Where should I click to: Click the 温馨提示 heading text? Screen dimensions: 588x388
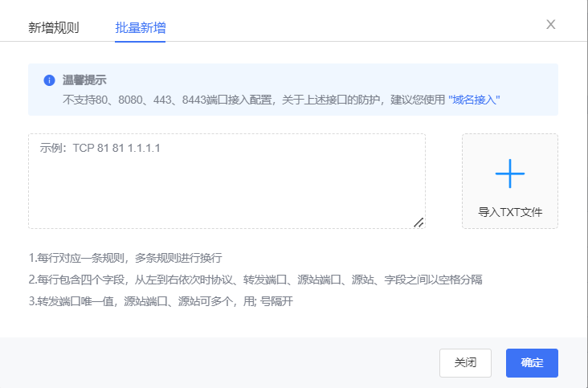coord(84,80)
